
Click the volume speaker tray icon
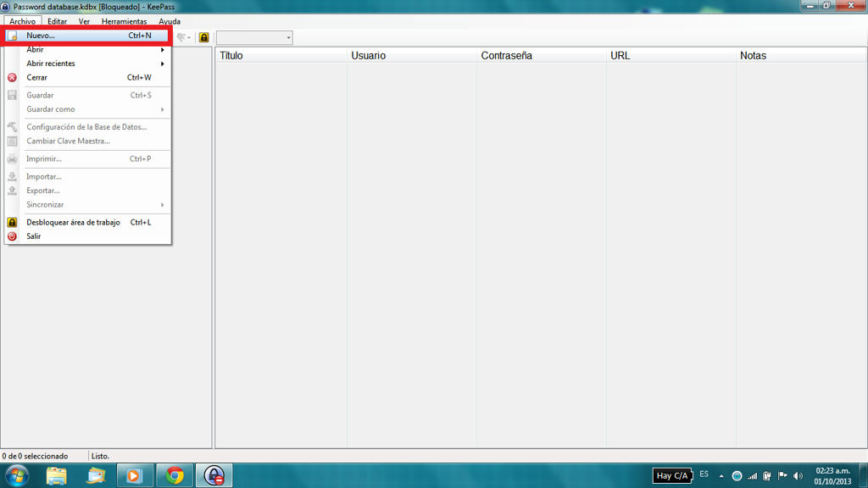coord(798,476)
